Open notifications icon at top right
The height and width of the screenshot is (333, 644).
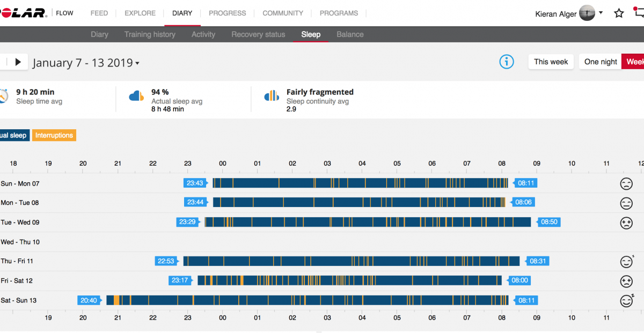click(638, 13)
